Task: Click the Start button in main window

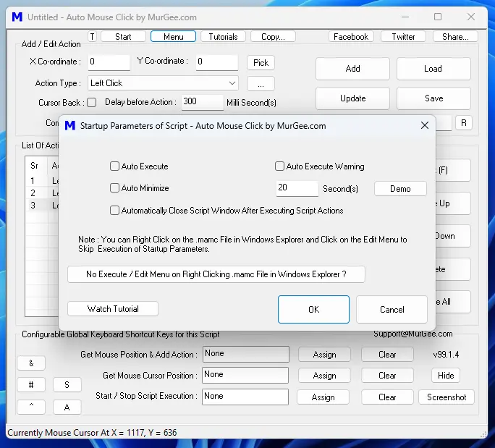Action: 123,37
